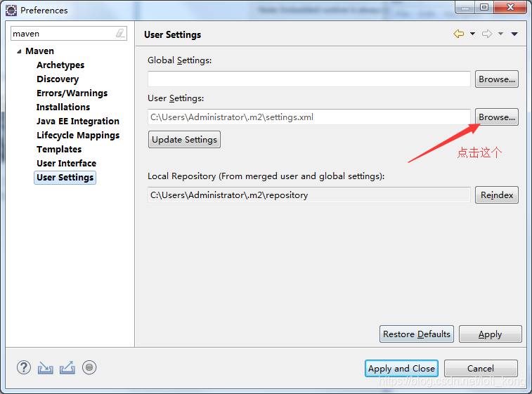This screenshot has width=532, height=394.
Task: Click the Update Settings button
Action: point(184,139)
